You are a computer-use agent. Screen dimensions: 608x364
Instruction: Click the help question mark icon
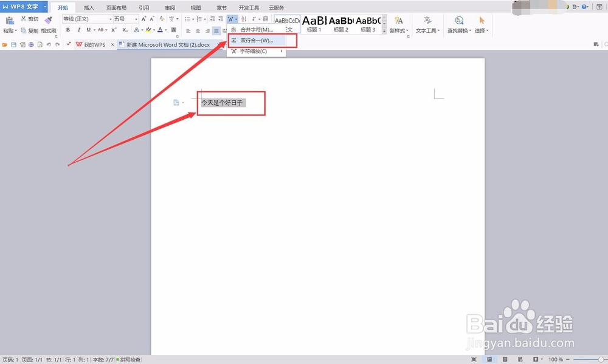tap(584, 7)
